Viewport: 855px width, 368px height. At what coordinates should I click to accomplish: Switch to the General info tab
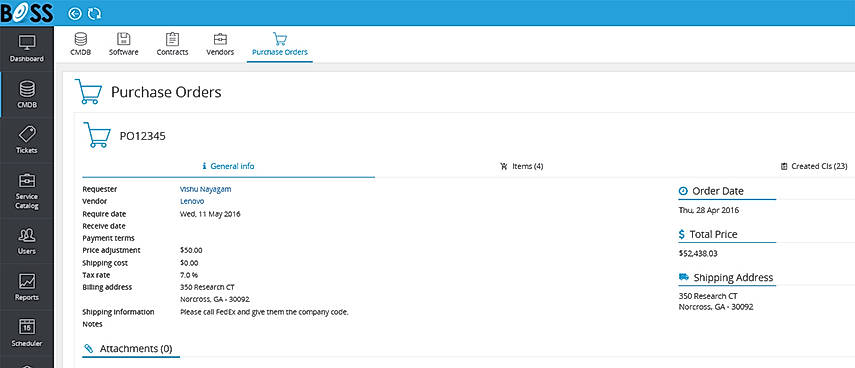[x=228, y=166]
